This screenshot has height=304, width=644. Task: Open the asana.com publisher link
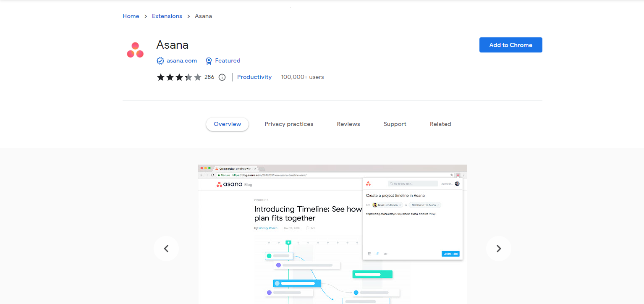click(x=182, y=60)
